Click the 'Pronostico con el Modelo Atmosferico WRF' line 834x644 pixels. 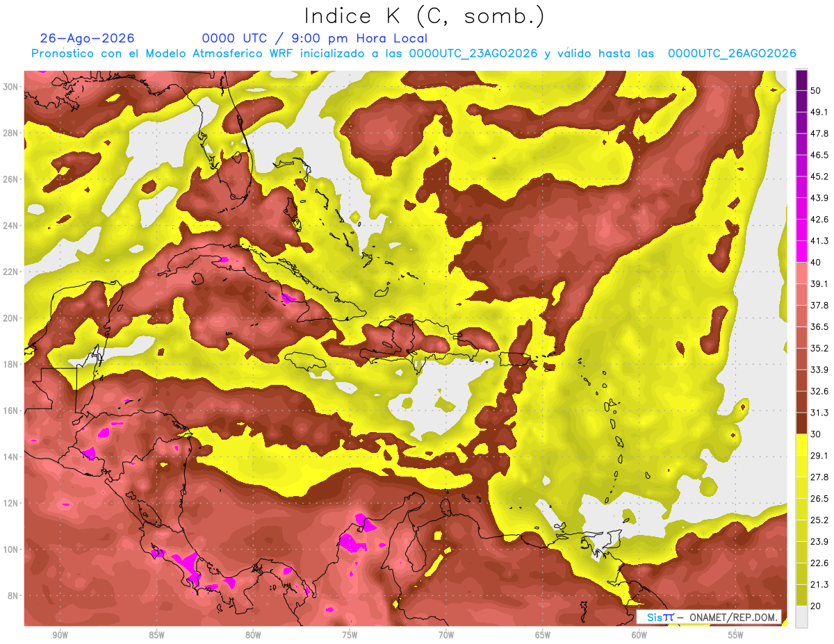coord(414,53)
